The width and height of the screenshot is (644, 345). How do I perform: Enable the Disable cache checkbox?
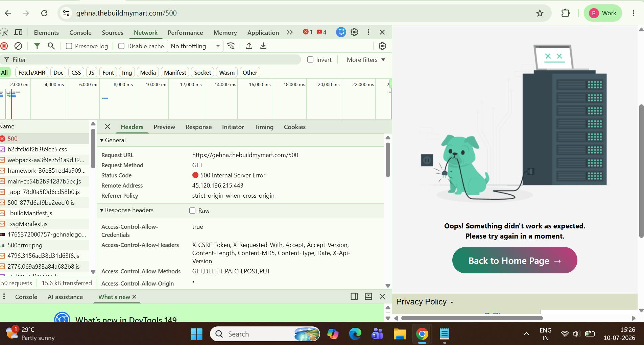[x=121, y=46]
